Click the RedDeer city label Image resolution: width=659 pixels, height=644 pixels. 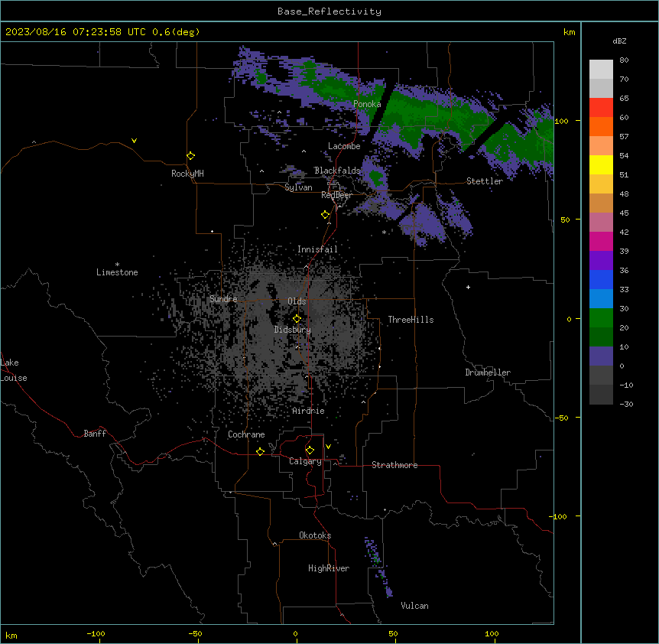point(336,195)
